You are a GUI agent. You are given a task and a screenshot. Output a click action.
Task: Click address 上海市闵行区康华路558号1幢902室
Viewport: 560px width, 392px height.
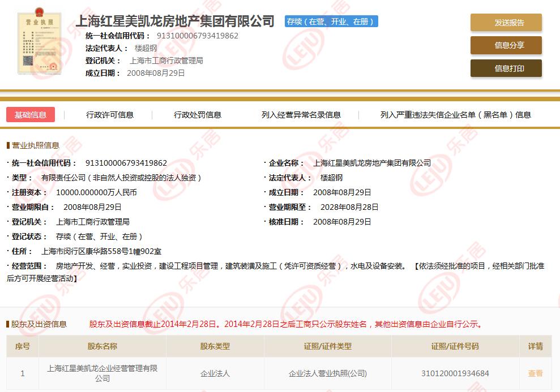(101, 251)
